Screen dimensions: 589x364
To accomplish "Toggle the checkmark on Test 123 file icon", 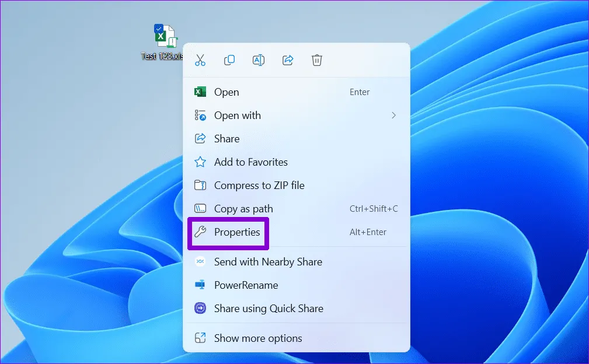I will (x=159, y=29).
